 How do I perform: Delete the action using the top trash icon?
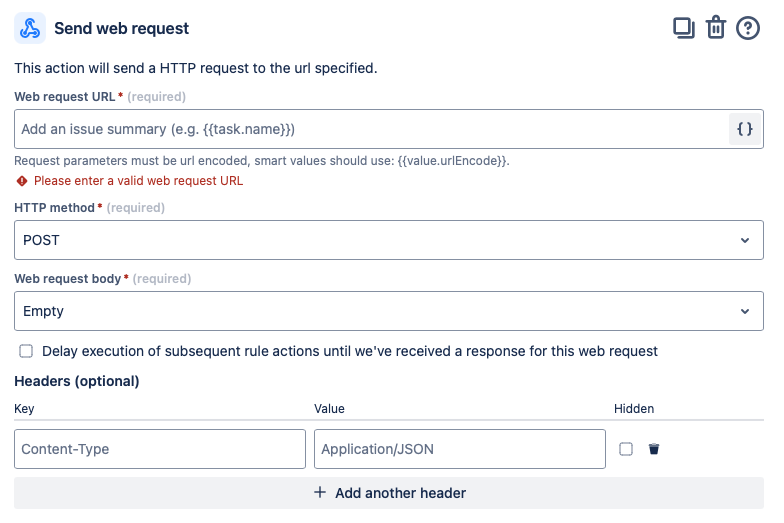tap(716, 28)
